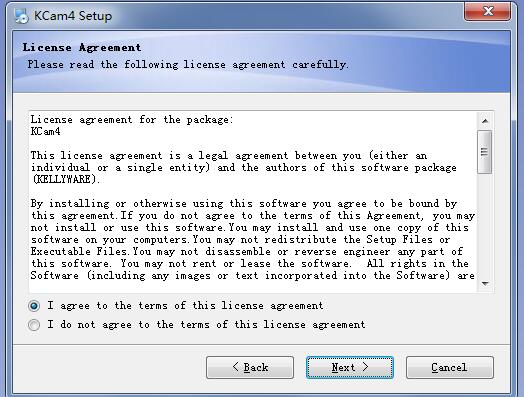Viewport: 524px width, 397px height.
Task: Click empty scrollbar track below the thumb
Action: click(x=485, y=225)
